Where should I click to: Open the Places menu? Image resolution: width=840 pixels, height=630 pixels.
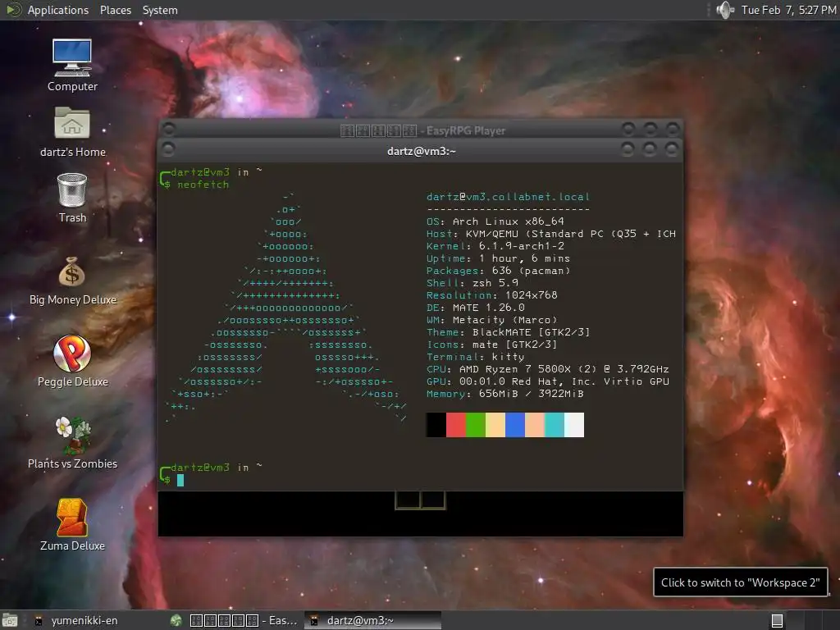pos(116,10)
